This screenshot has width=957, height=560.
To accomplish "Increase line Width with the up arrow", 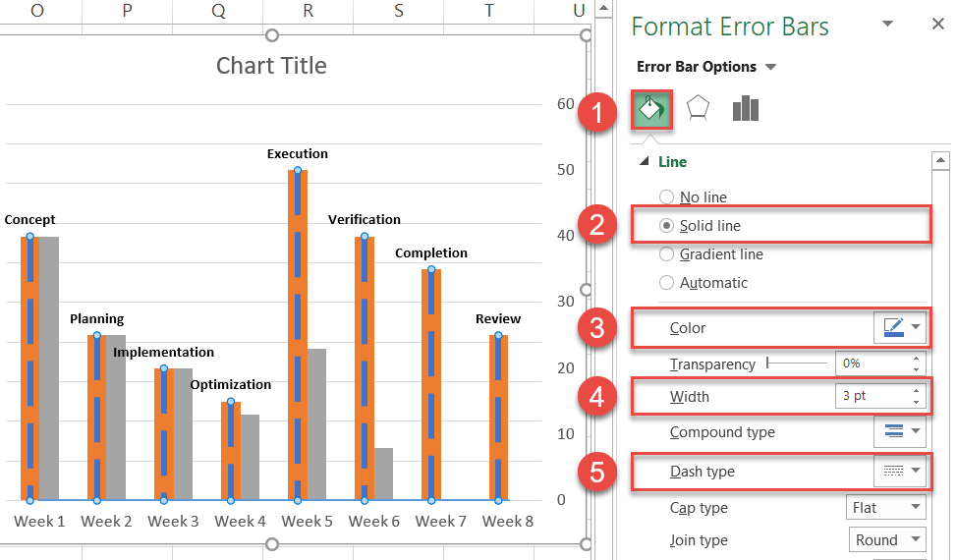I will (x=916, y=390).
